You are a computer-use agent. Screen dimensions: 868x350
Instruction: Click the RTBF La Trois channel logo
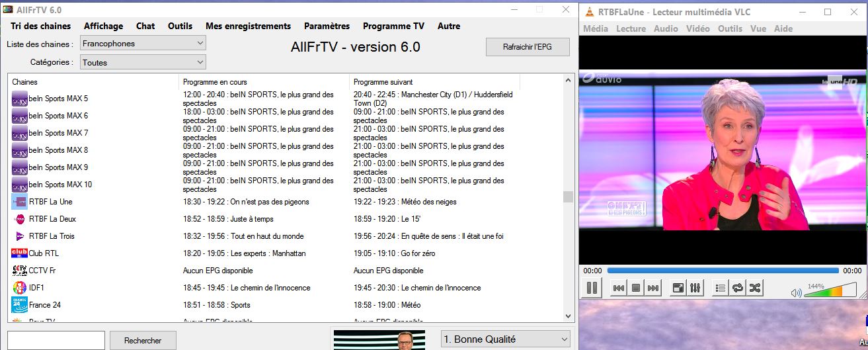pyautogui.click(x=19, y=236)
